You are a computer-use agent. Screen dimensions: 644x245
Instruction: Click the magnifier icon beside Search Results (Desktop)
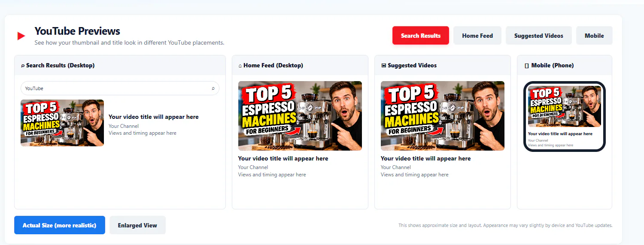point(23,66)
